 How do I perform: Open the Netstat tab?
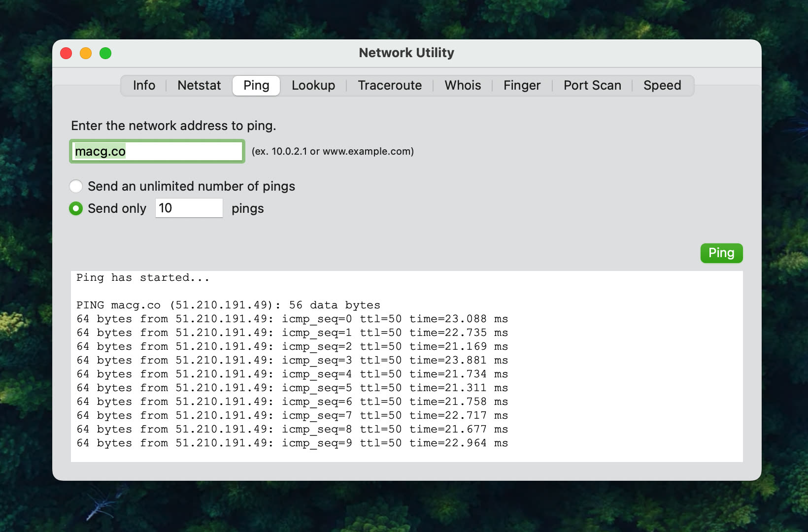[x=199, y=85]
